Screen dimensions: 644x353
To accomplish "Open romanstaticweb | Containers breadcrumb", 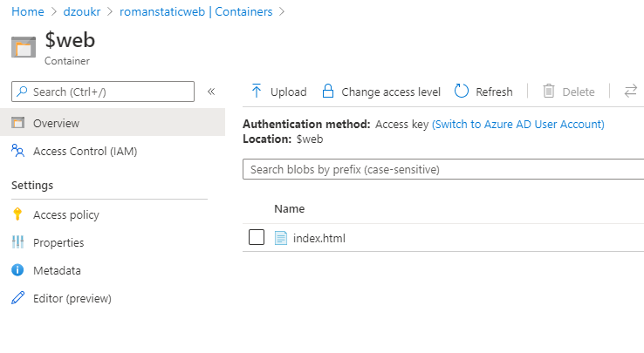I will 195,11.
